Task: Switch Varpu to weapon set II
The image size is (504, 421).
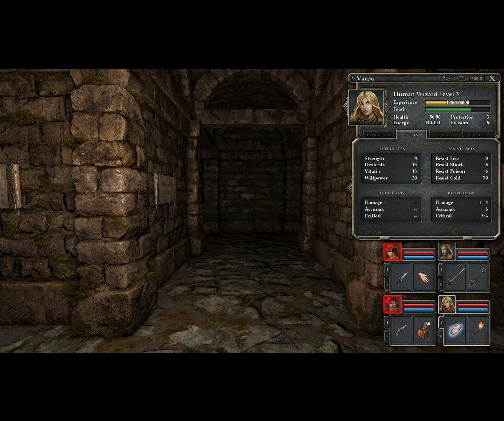Action: pos(441,336)
